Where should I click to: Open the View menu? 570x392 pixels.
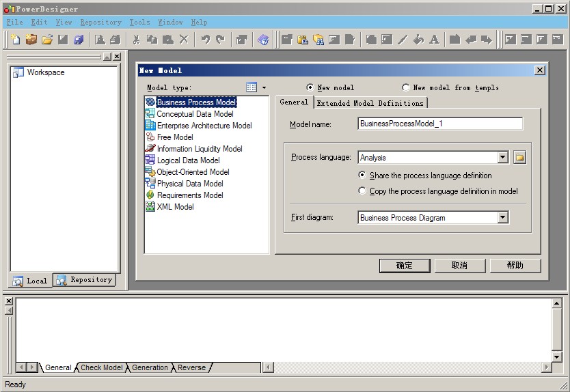tap(64, 22)
